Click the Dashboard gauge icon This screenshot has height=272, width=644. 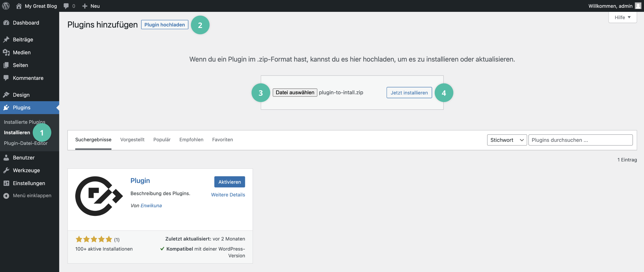coord(6,23)
